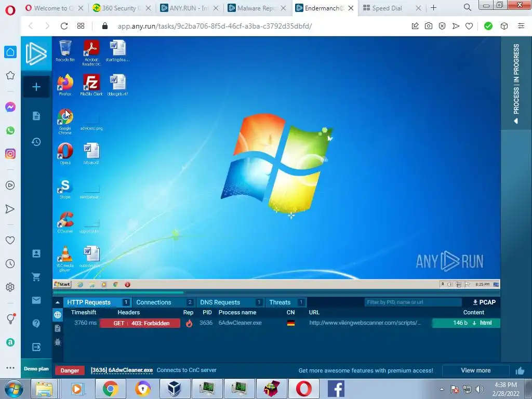The image size is (532, 399).
Task: Click the 3636 PID cell
Action: coord(206,323)
